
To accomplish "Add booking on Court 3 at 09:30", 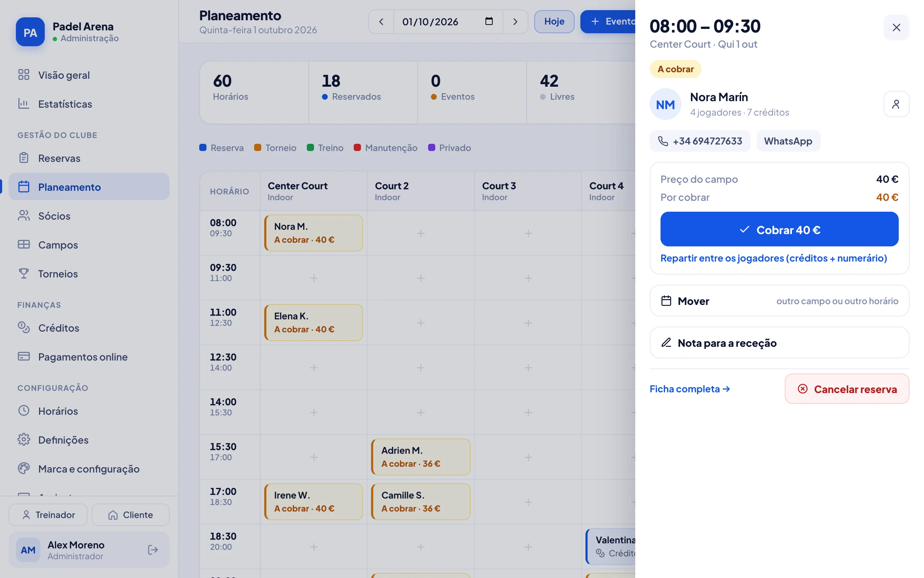I will [528, 278].
